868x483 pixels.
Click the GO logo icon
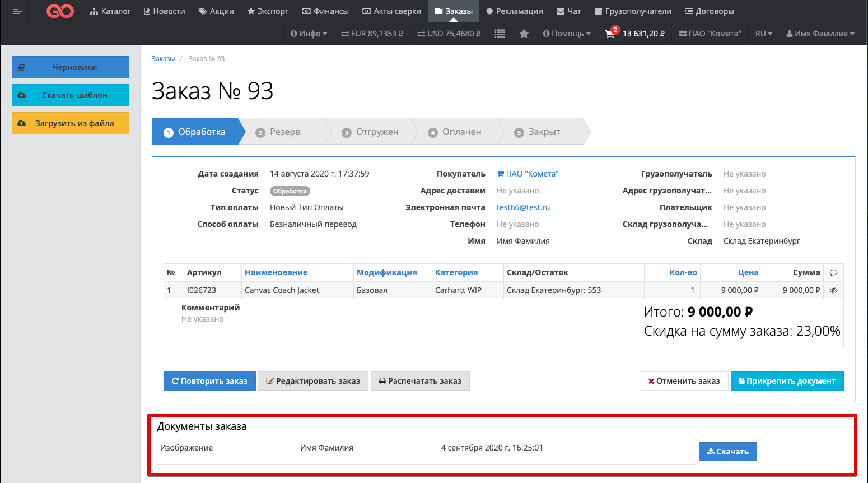click(x=60, y=11)
